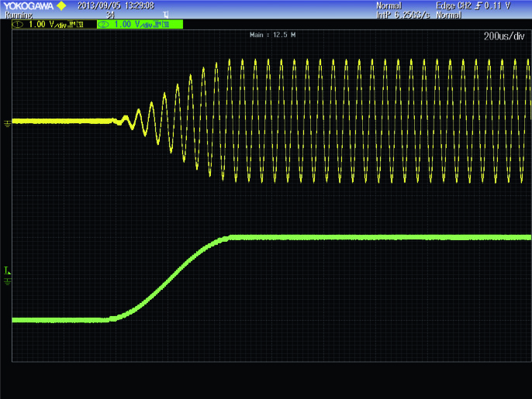Image resolution: width=532 pixels, height=399 pixels.
Task: Click the CH1 yellow ground level marker
Action: click(7, 123)
